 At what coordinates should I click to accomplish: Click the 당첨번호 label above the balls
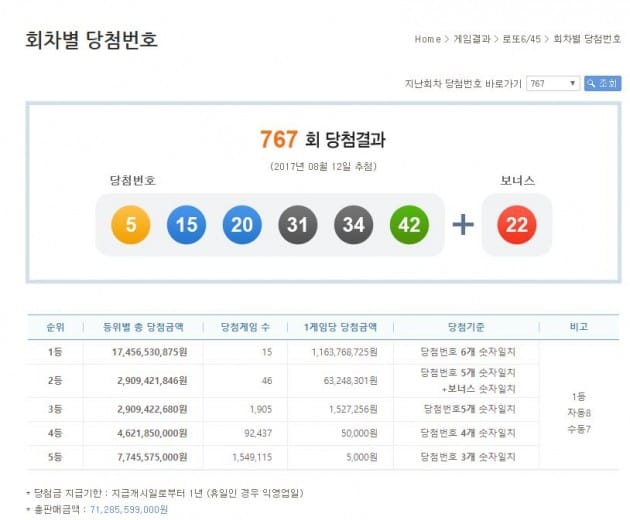(133, 180)
